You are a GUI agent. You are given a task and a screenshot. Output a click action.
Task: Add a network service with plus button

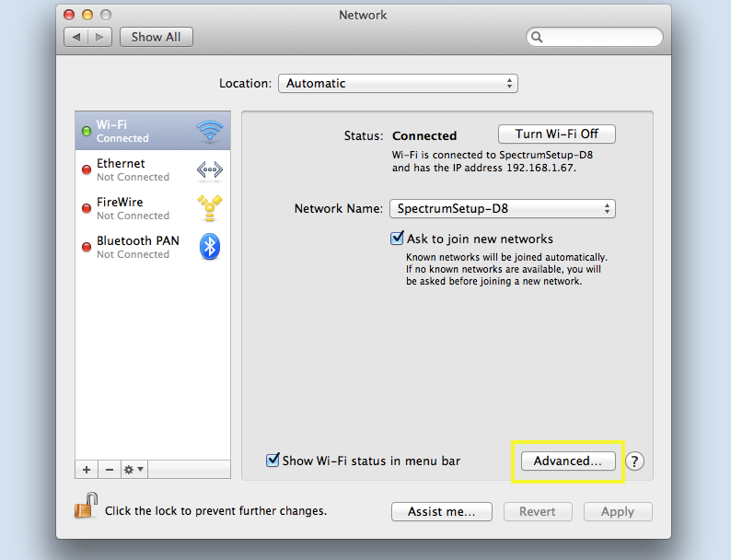(x=87, y=470)
